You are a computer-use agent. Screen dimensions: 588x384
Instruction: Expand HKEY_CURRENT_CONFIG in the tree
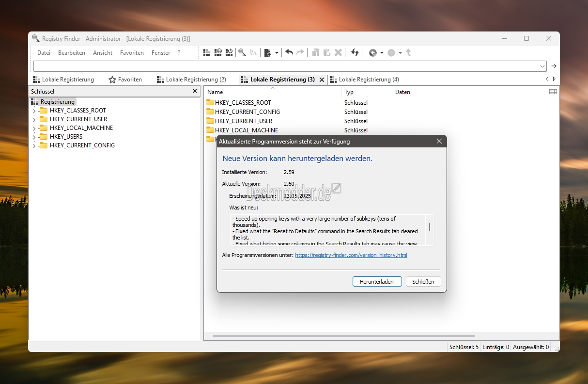(x=34, y=145)
